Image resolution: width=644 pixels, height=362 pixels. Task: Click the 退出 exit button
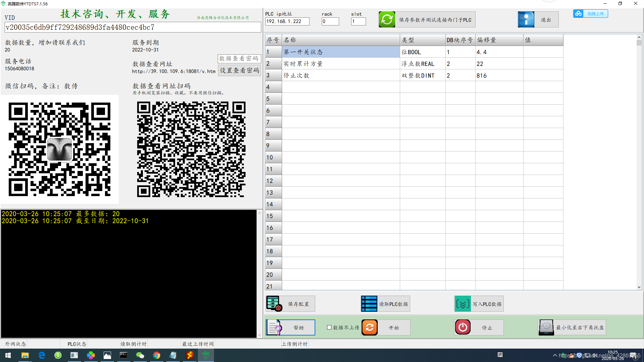click(x=546, y=20)
